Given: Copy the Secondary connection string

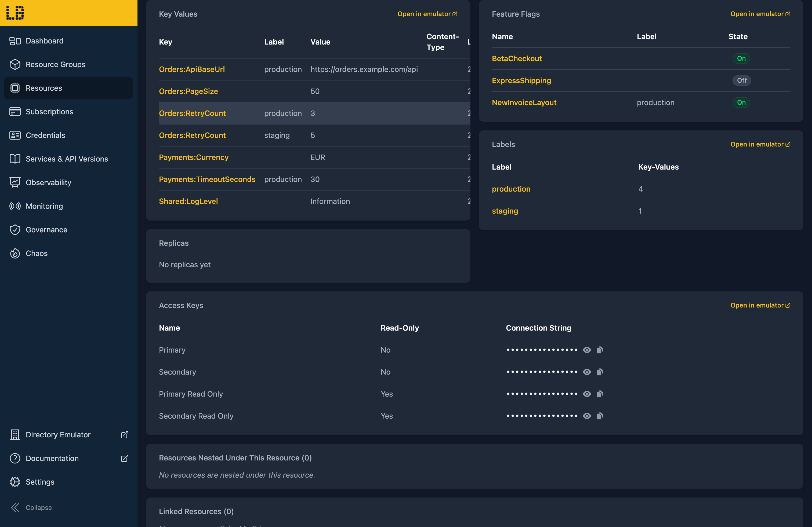Looking at the screenshot, I should [x=600, y=372].
